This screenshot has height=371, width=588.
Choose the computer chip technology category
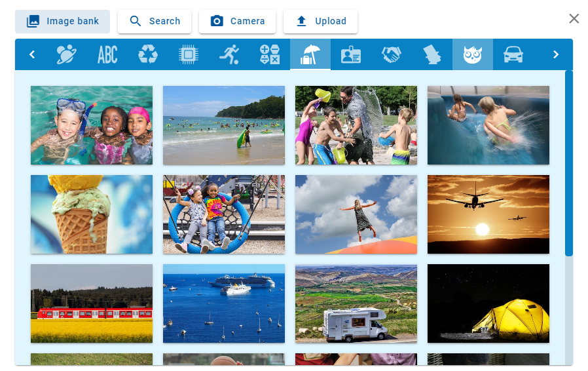pos(188,54)
